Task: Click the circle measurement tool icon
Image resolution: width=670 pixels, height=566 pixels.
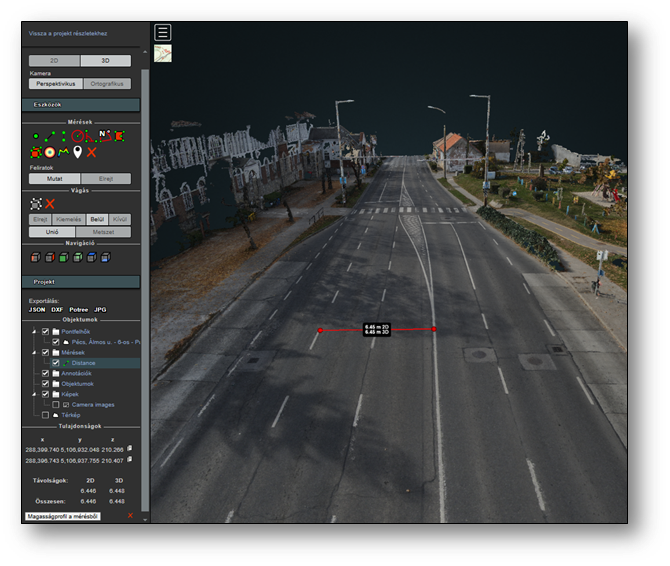Action: [77, 134]
